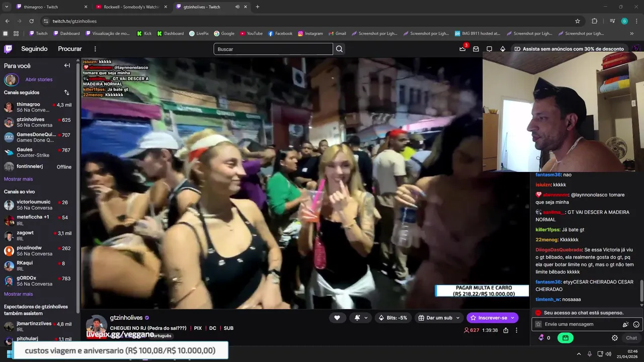Toggle notifications bell dropdown
This screenshot has width=644, height=362.
point(361,318)
